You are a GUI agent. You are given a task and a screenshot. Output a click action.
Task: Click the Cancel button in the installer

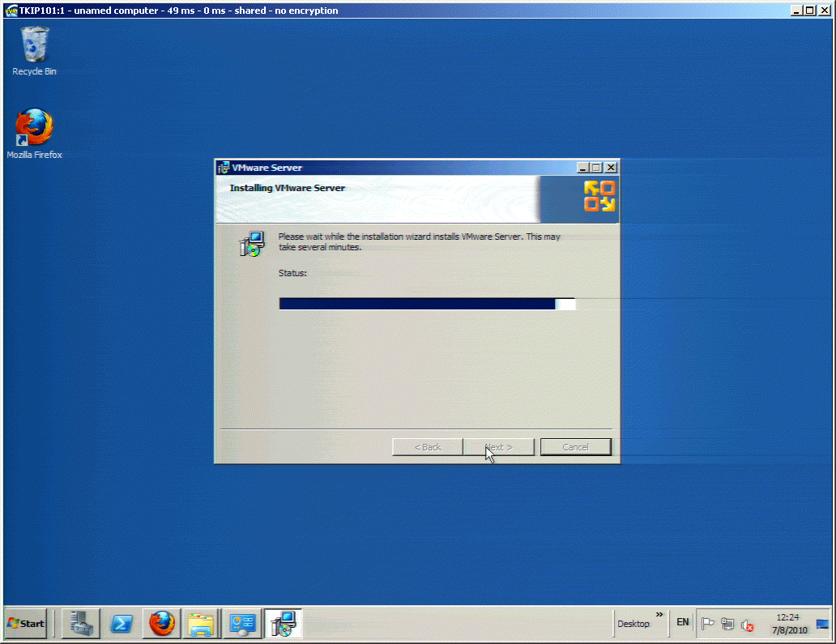[576, 447]
